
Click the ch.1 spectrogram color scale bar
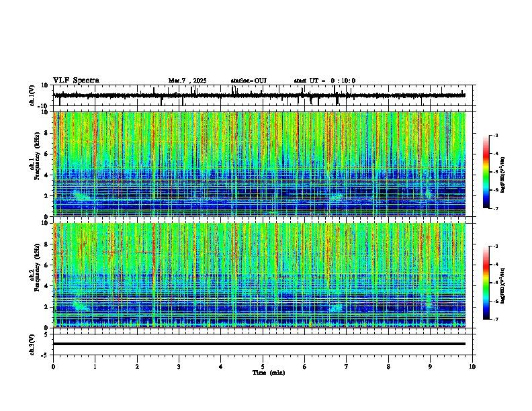pos(486,172)
